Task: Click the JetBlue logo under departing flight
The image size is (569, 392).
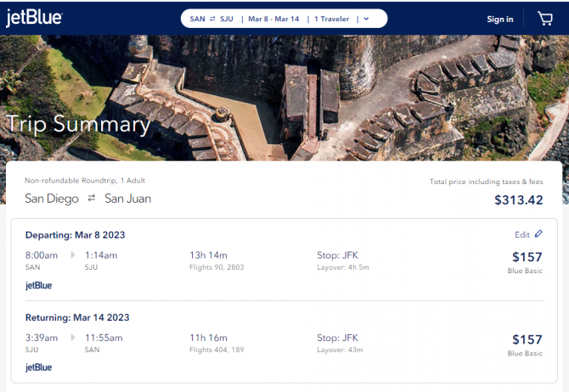Action: click(x=39, y=285)
